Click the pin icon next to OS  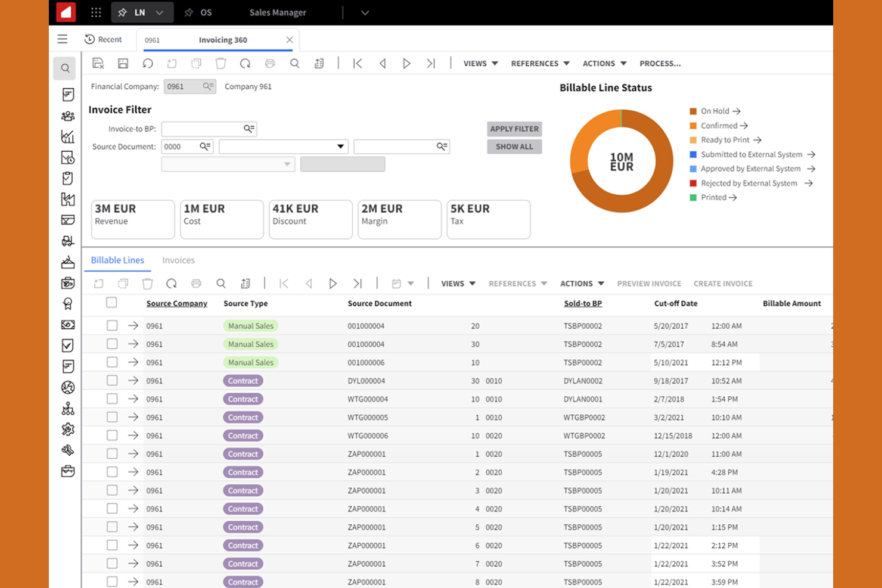[189, 13]
